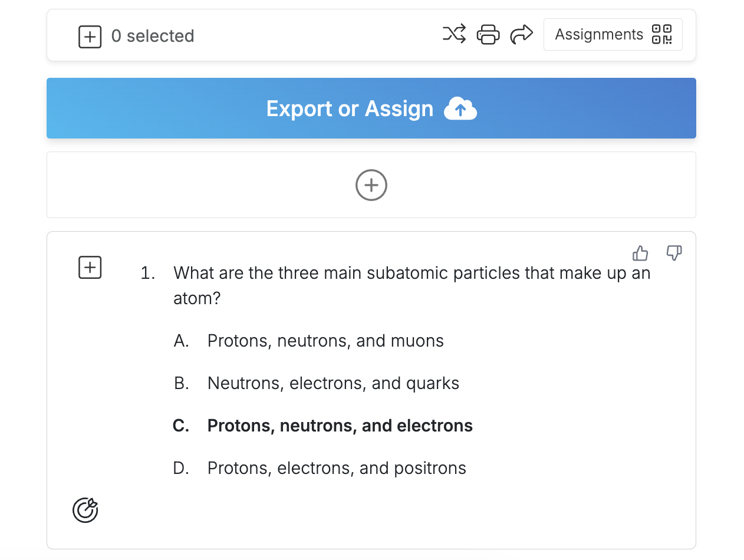This screenshot has width=744, height=560.
Task: Click the target icon below question 1
Action: pos(85,510)
